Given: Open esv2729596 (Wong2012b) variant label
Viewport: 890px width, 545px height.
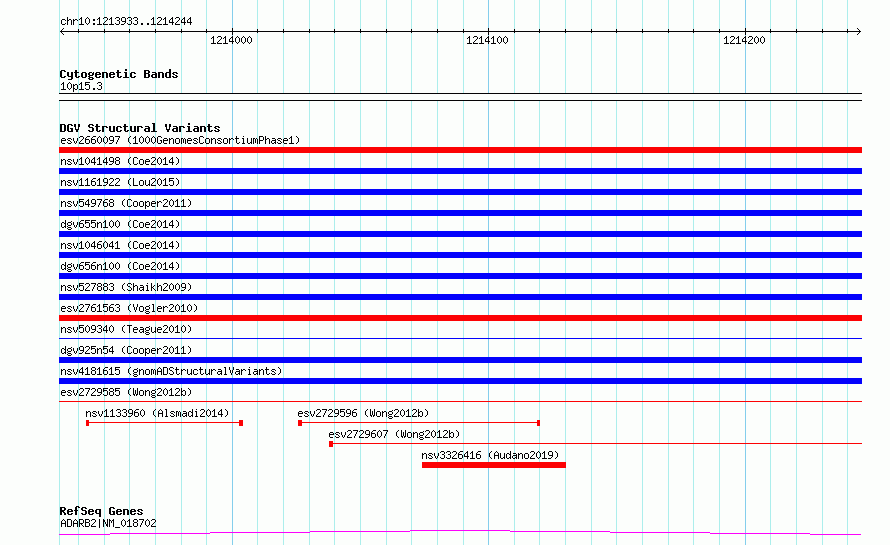Looking at the screenshot, I should pyautogui.click(x=363, y=413).
